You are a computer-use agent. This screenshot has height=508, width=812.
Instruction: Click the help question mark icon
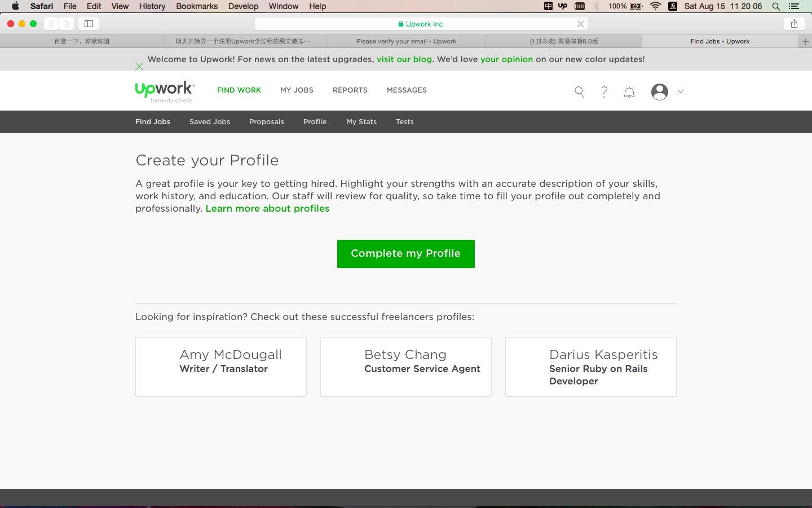(604, 91)
